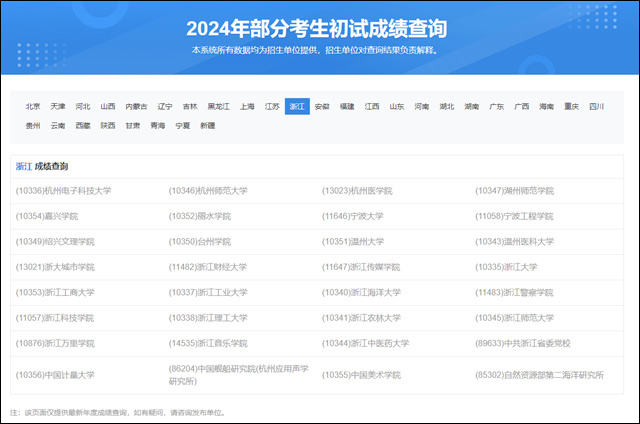This screenshot has width=640, height=424.
Task: Open (11483)浙江警察学院 link
Action: 514,293
